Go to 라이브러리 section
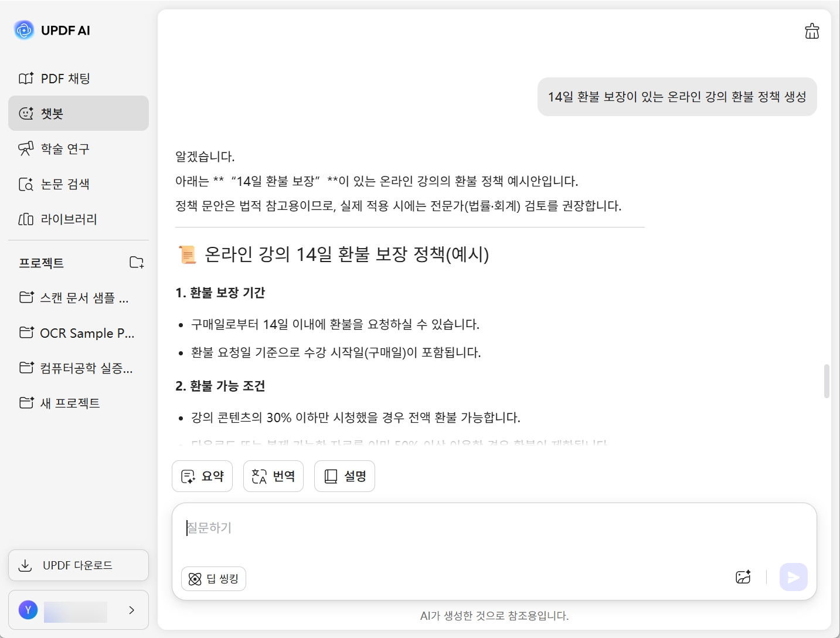840x638 pixels. coord(68,219)
